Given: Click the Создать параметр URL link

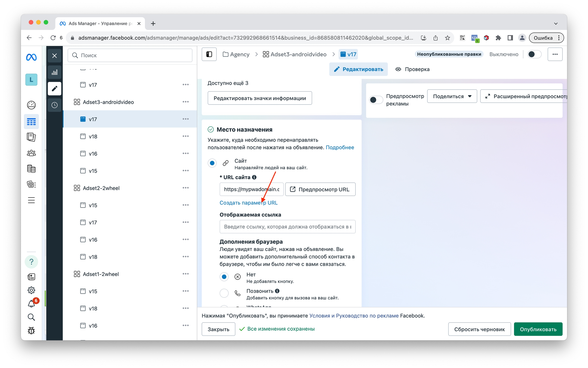Looking at the screenshot, I should coord(248,203).
